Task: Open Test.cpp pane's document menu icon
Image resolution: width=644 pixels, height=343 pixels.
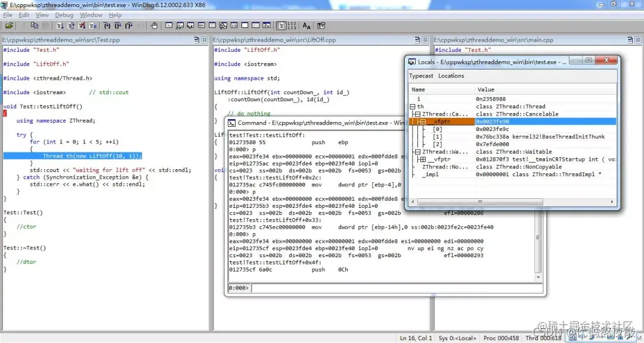Action: click(196, 40)
